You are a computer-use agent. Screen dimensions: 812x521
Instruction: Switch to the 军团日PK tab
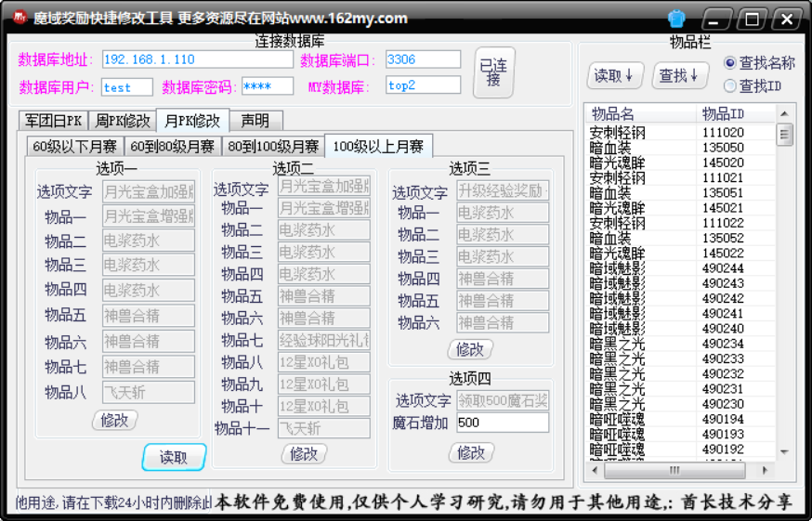click(x=53, y=121)
